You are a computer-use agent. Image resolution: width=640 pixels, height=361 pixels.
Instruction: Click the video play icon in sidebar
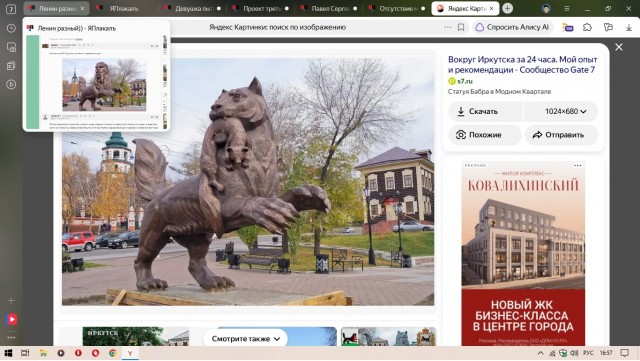11,85
